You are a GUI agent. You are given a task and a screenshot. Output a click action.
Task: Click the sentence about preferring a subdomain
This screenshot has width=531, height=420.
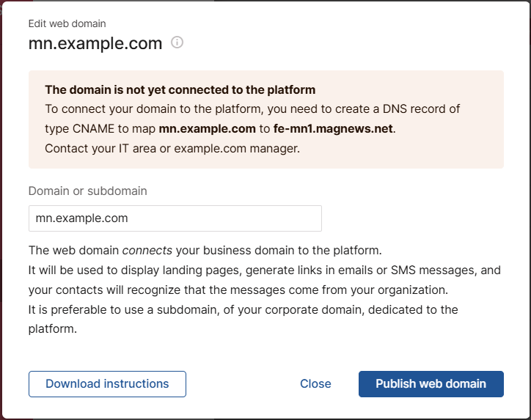click(x=242, y=309)
